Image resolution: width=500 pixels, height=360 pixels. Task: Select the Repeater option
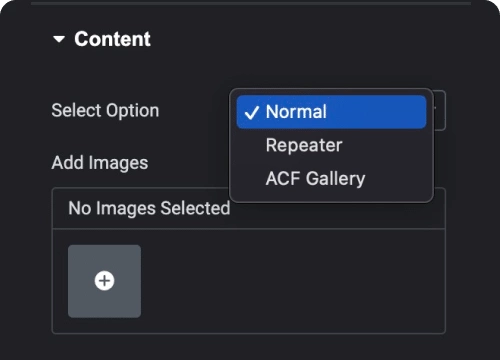click(x=331, y=145)
